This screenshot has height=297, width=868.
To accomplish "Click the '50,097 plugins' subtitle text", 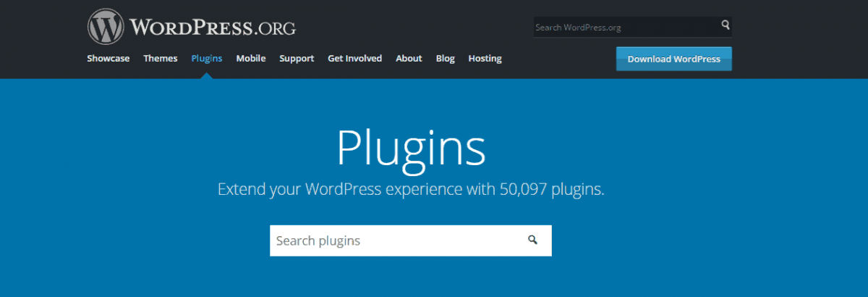I will click(x=551, y=190).
